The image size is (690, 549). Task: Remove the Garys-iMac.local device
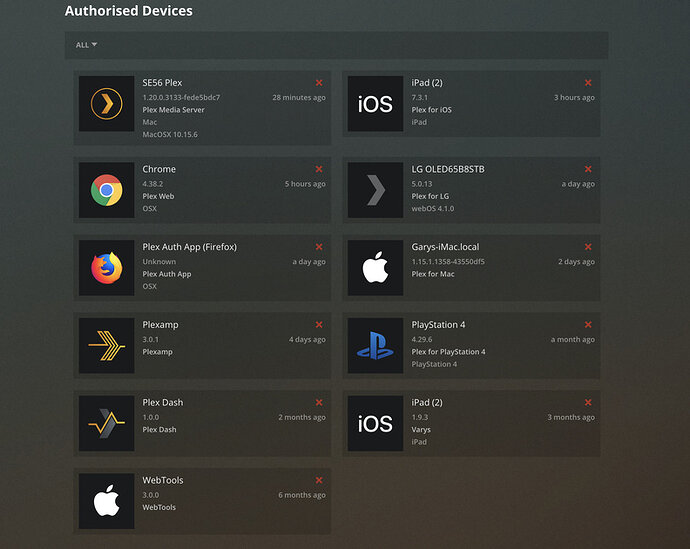click(x=588, y=247)
